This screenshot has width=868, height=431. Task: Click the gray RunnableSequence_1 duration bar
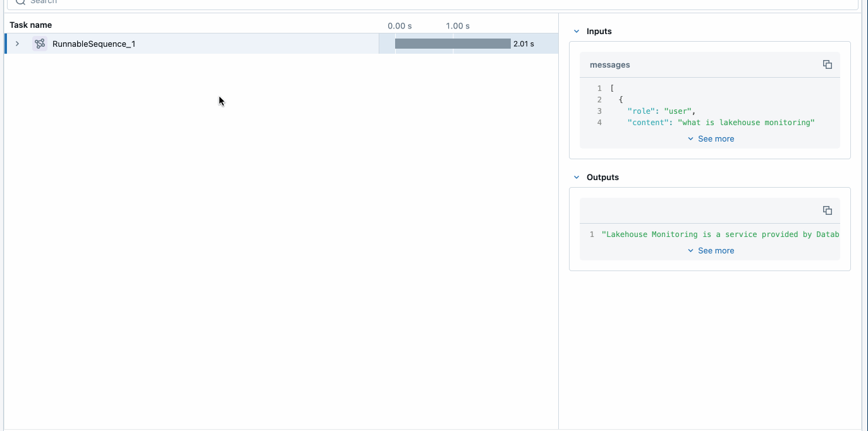(452, 44)
